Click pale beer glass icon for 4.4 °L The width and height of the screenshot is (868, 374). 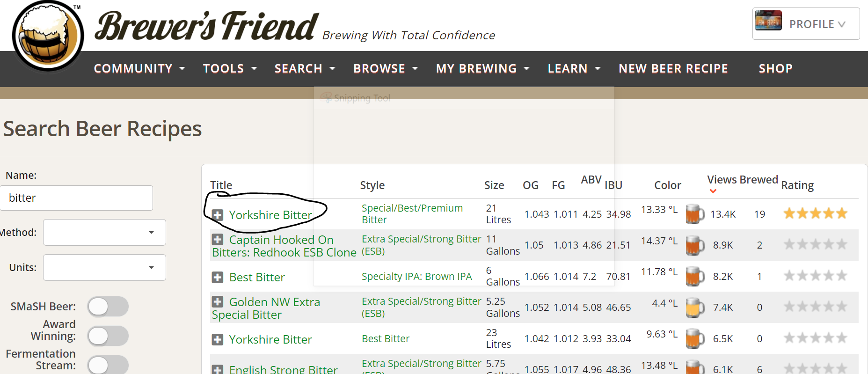point(695,308)
